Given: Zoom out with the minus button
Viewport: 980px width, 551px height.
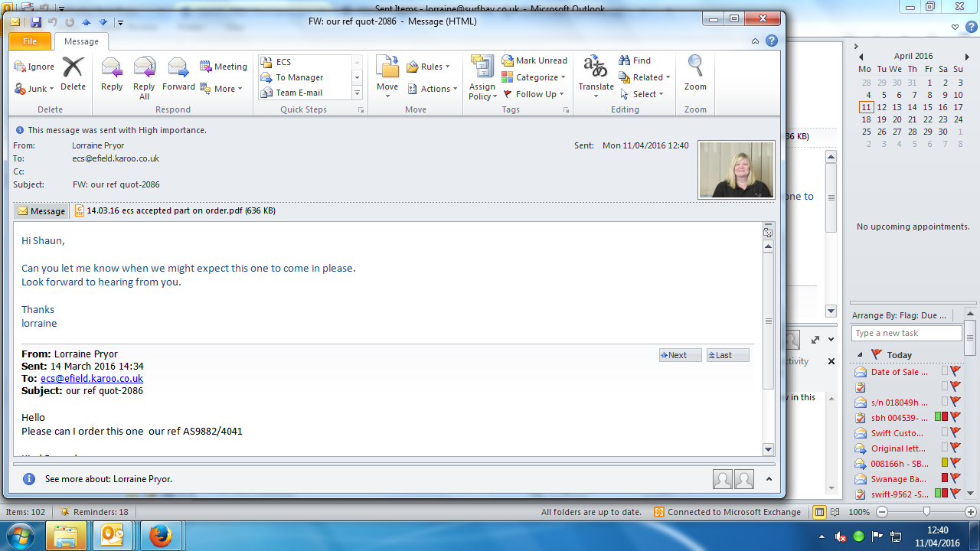Looking at the screenshot, I should point(881,512).
